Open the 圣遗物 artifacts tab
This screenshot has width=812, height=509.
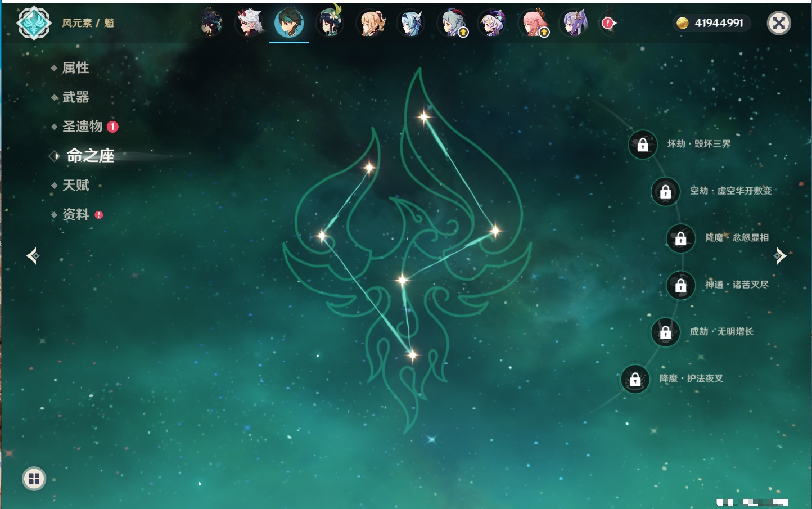click(x=82, y=127)
